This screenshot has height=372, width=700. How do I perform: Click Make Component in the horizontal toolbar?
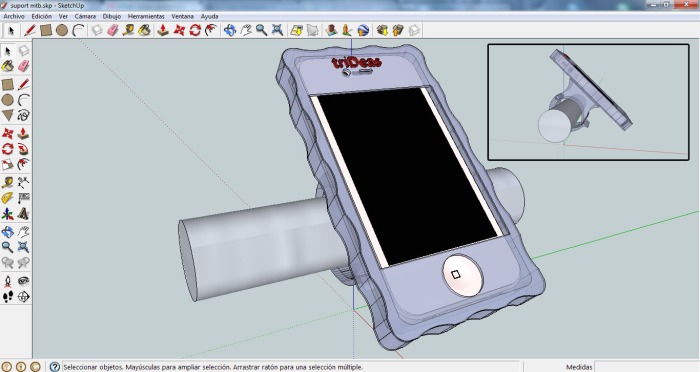click(x=97, y=30)
